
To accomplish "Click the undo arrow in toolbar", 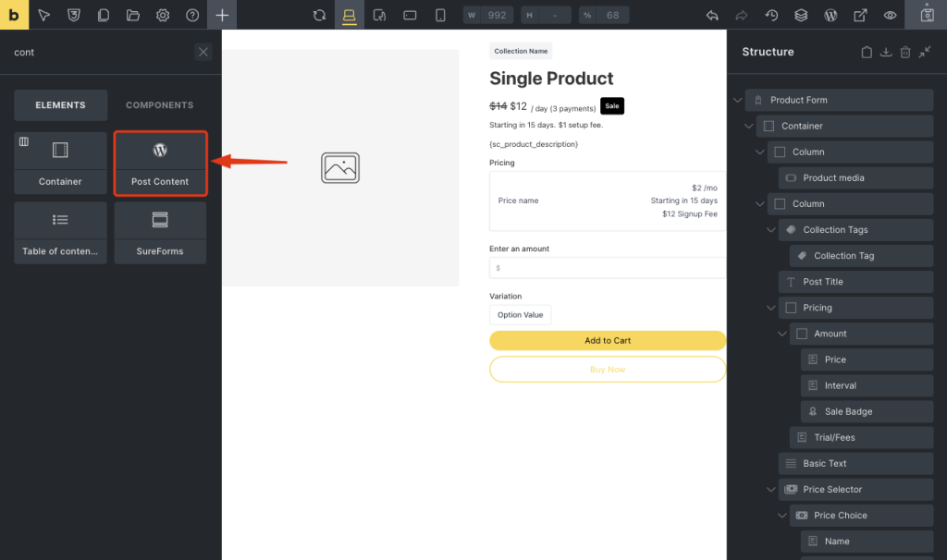I will tap(711, 15).
